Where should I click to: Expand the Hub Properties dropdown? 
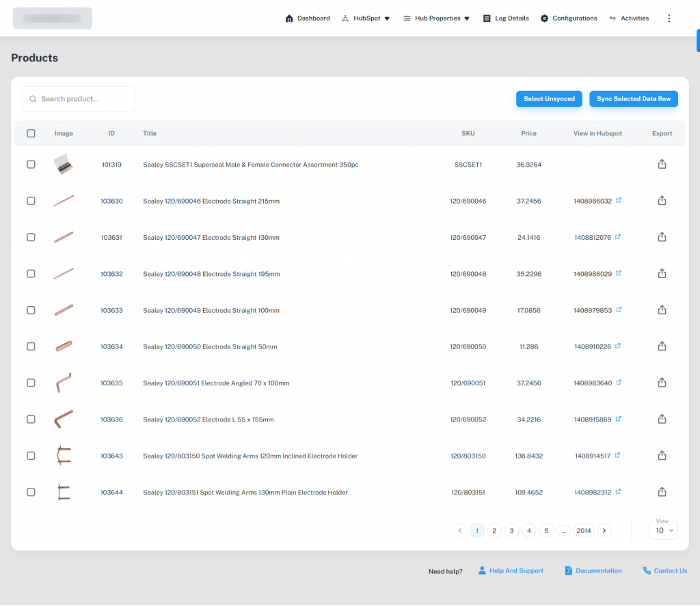tap(436, 18)
